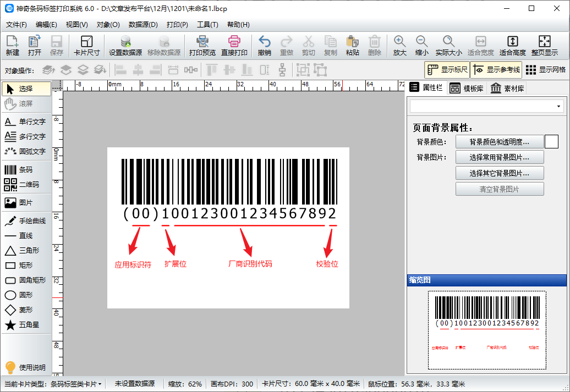Select the 二维码 QR code tool
The height and width of the screenshot is (392, 570).
point(25,185)
